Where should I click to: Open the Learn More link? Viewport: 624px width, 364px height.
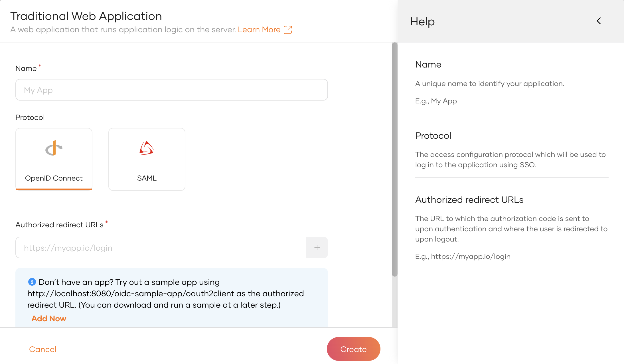point(259,29)
